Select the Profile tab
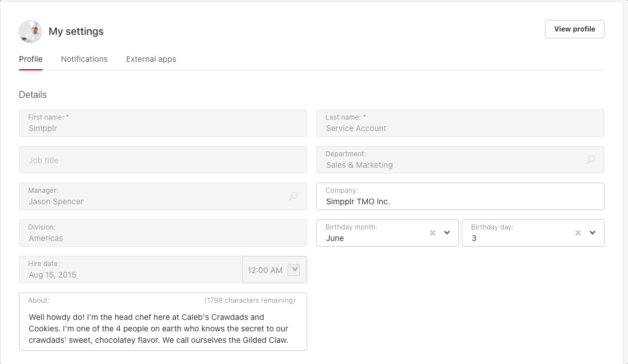 30,59
